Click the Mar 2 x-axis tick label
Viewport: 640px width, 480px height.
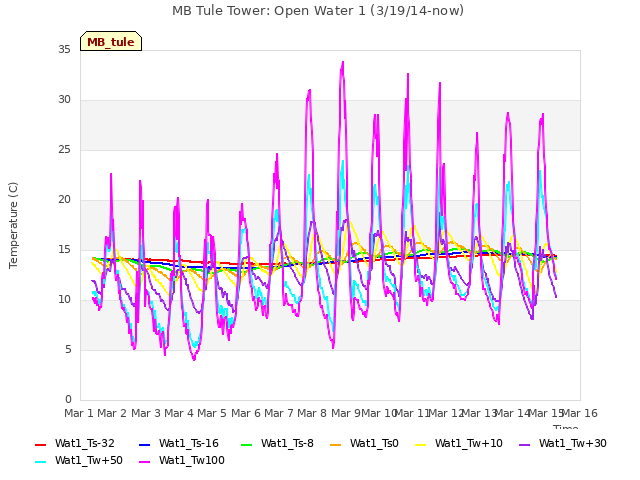(112, 413)
